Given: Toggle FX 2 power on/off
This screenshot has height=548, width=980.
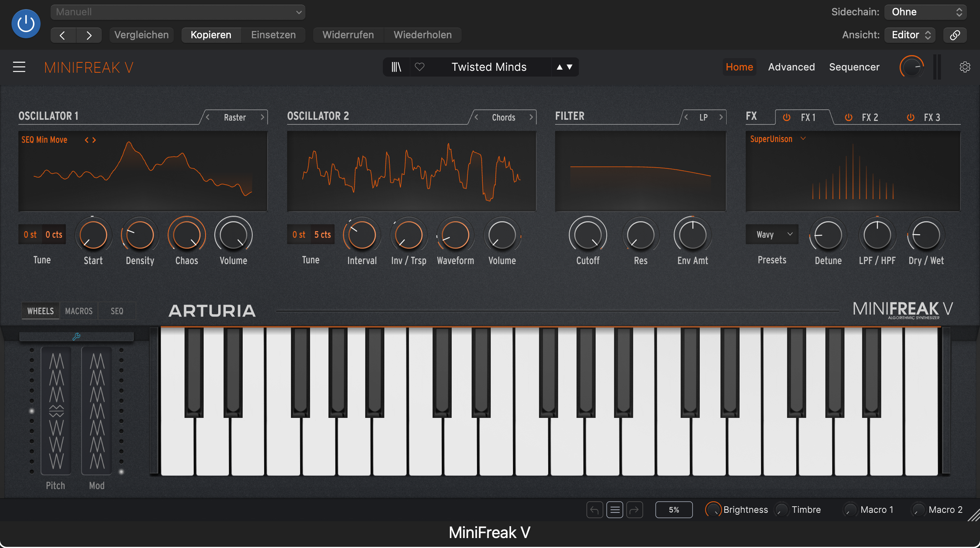Looking at the screenshot, I should tap(849, 117).
